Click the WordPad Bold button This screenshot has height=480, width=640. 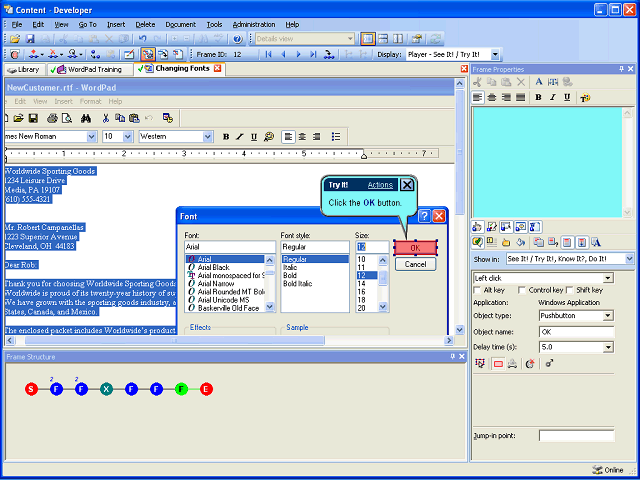coord(226,137)
